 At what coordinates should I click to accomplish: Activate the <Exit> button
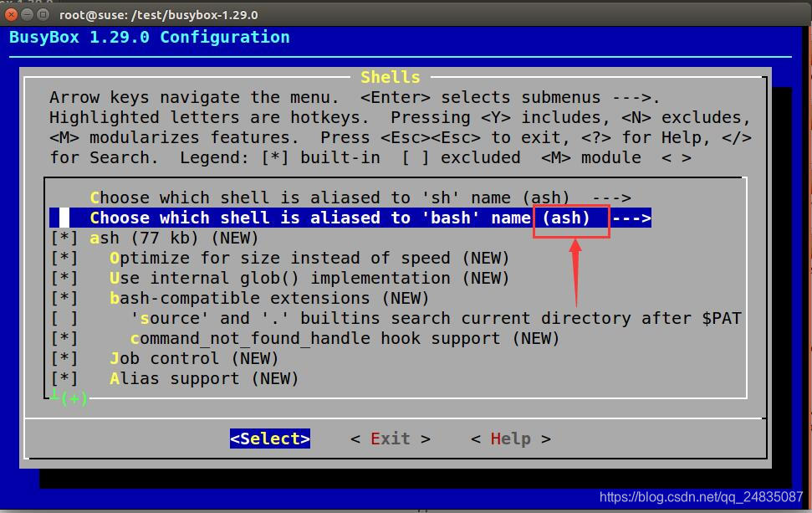pyautogui.click(x=390, y=438)
